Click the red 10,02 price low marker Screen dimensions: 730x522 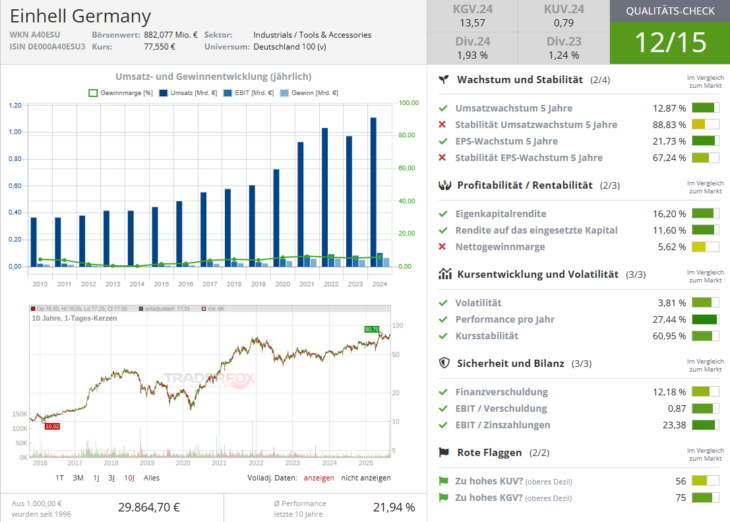pyautogui.click(x=52, y=426)
